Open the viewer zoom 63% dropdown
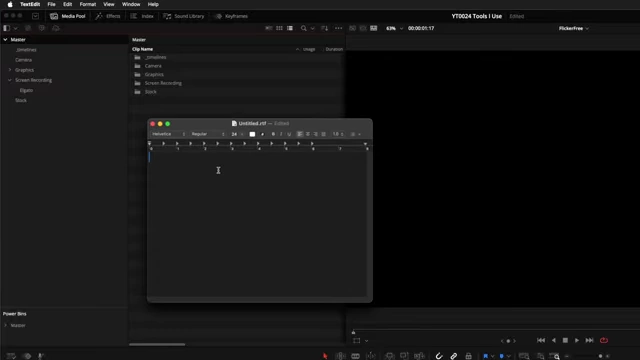640x360 pixels. [x=394, y=28]
